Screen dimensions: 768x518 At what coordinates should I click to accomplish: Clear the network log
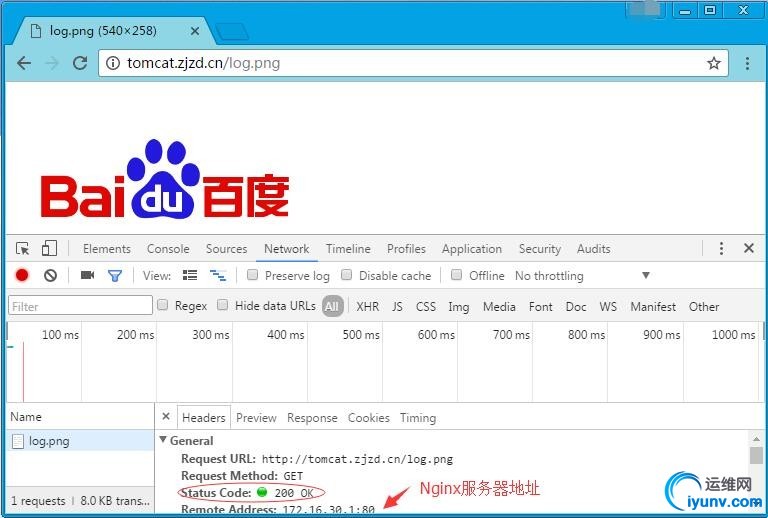(50, 276)
